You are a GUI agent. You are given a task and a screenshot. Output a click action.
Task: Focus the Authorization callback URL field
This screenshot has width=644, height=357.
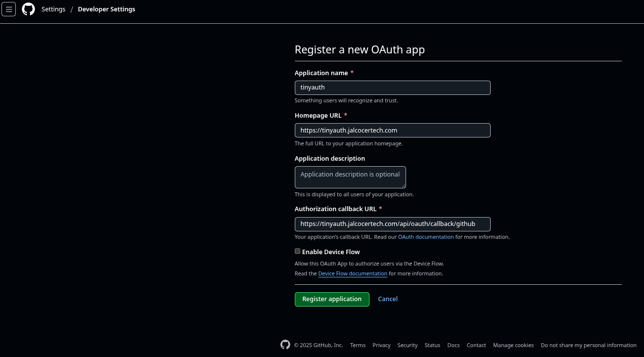click(392, 224)
